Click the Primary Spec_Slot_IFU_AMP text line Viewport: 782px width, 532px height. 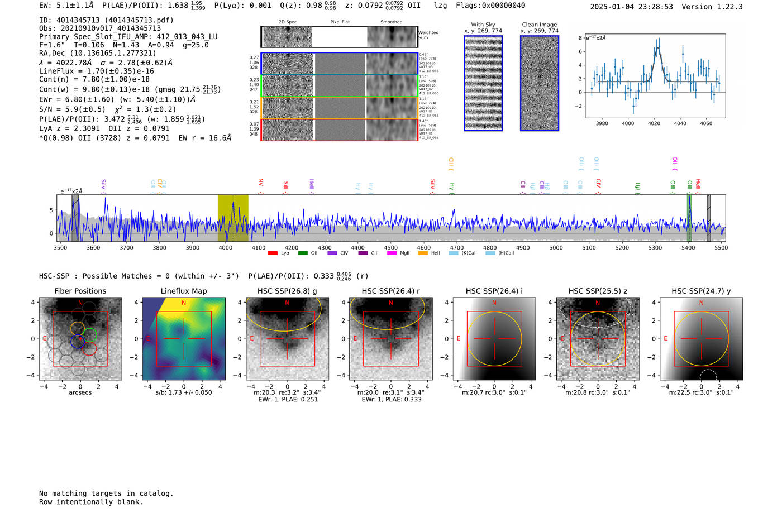point(128,37)
